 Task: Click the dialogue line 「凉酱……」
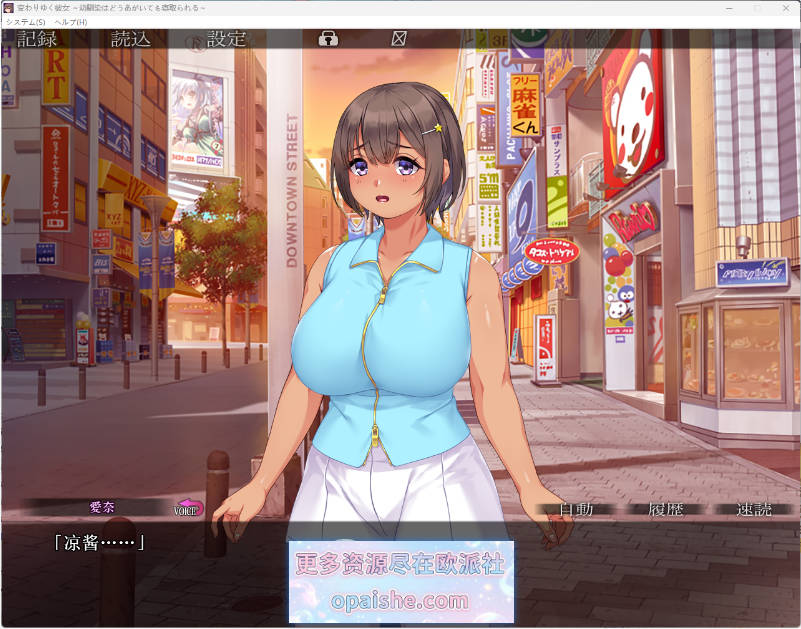coord(99,542)
